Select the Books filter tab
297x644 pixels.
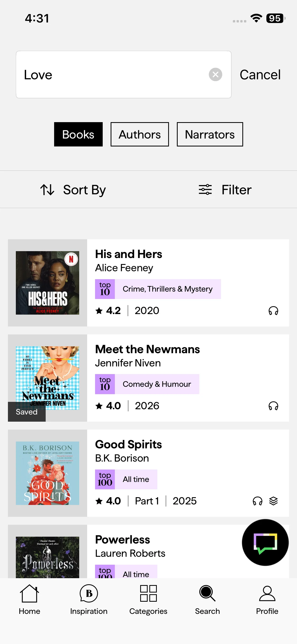click(78, 134)
